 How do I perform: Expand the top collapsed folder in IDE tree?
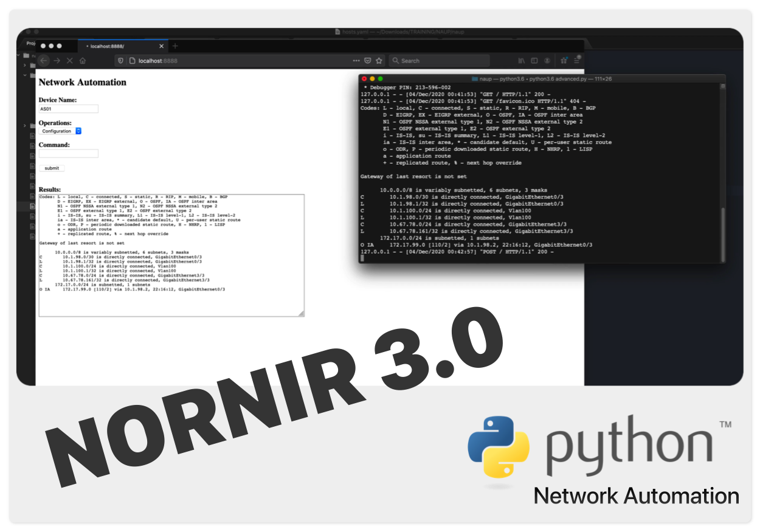(x=24, y=65)
